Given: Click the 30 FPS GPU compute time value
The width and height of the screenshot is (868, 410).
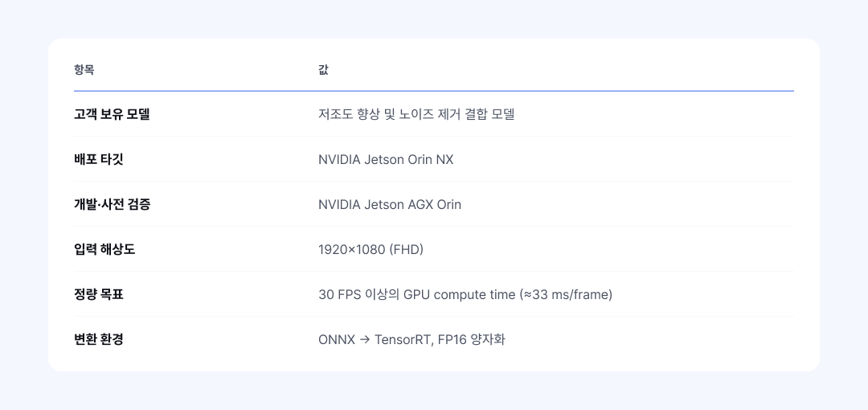Looking at the screenshot, I should (x=465, y=294).
